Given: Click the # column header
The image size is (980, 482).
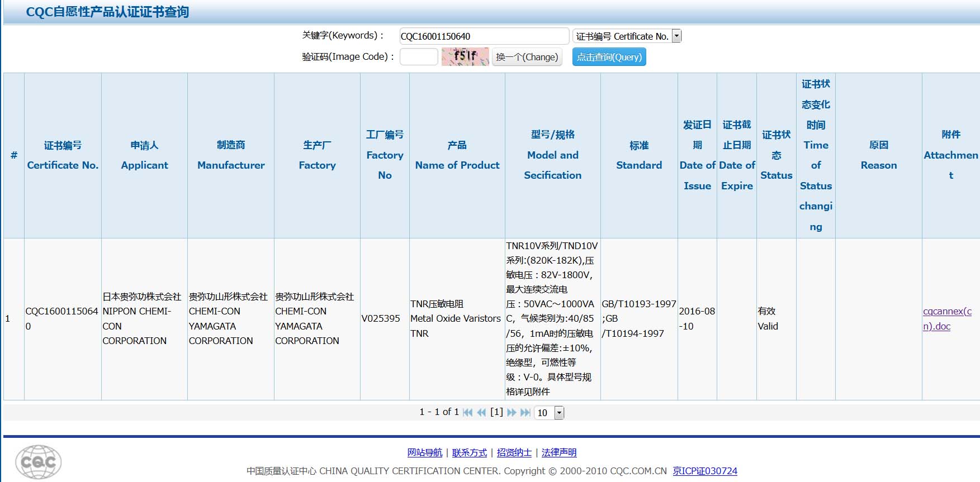Looking at the screenshot, I should [14, 155].
